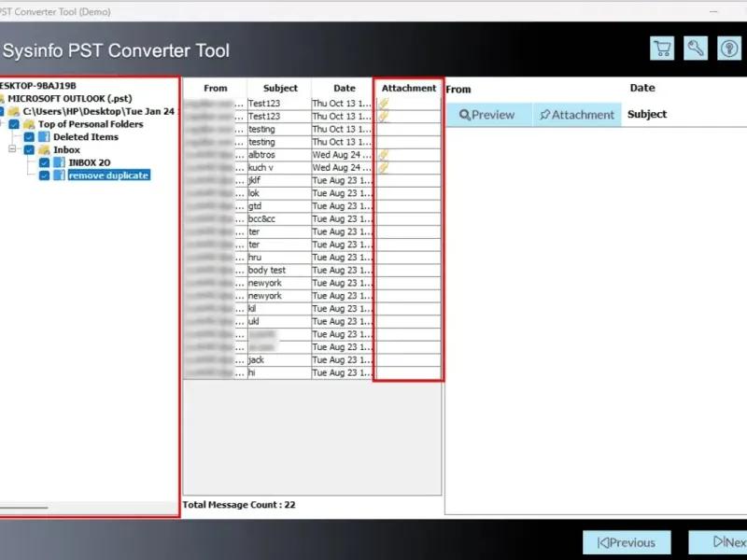747x560 pixels.
Task: Sort by the Date column header
Action: pos(344,88)
